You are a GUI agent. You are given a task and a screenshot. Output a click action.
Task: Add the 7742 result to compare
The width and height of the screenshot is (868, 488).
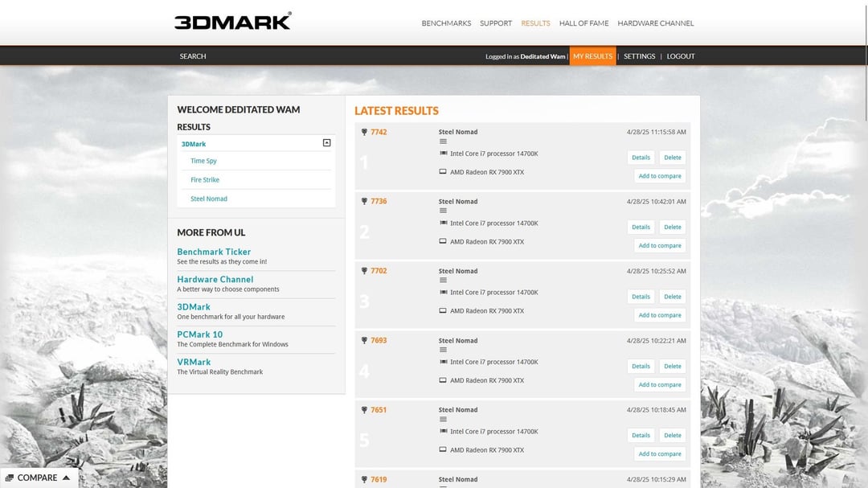click(x=660, y=175)
